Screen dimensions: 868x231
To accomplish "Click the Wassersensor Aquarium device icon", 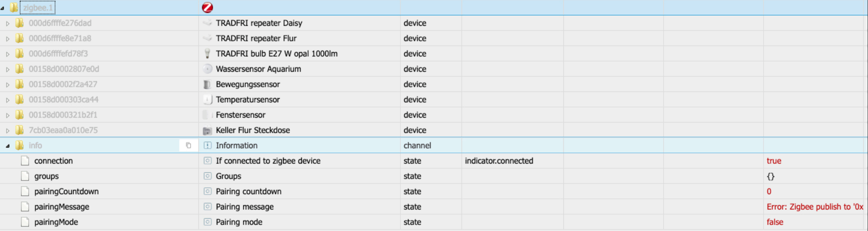I will point(208,69).
